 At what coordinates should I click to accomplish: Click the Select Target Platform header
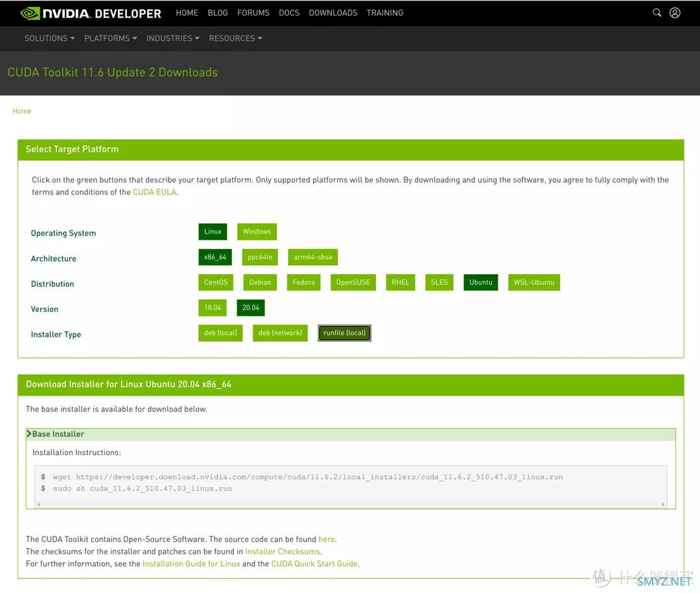(x=72, y=149)
